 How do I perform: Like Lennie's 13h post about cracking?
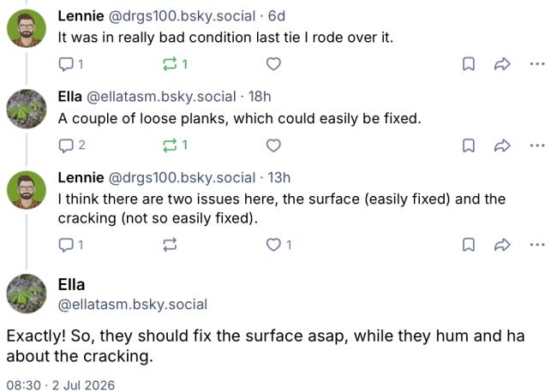(x=278, y=245)
